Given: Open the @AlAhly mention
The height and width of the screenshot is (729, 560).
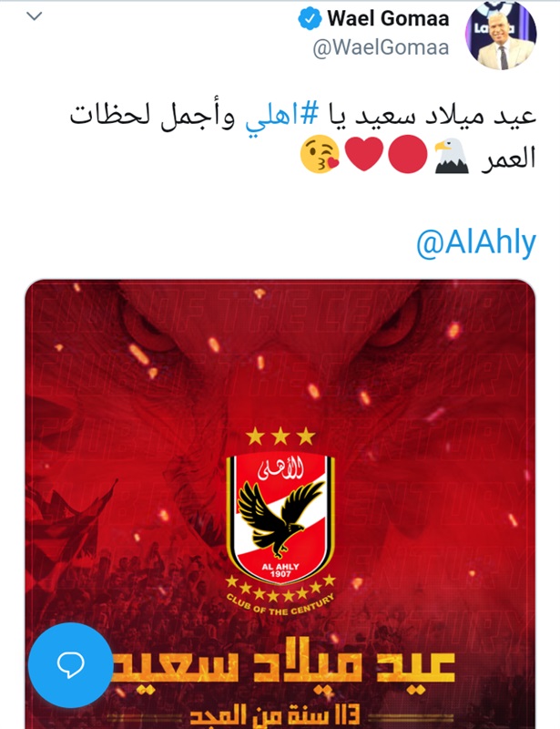Looking at the screenshot, I should (x=476, y=242).
